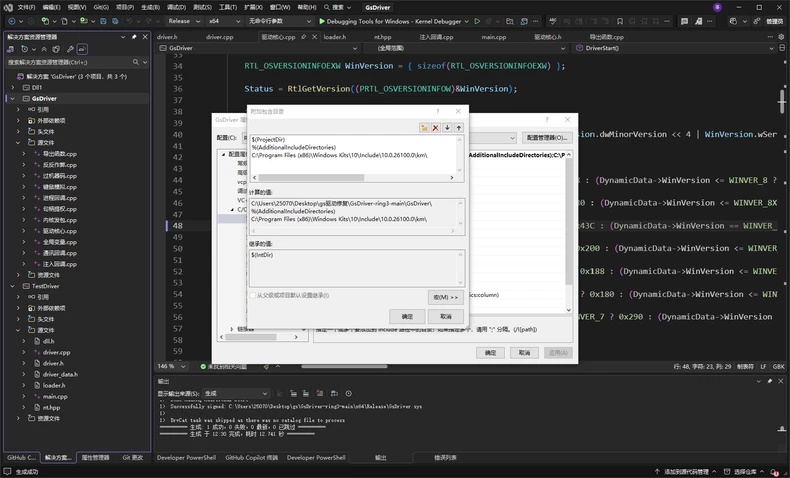
Task: Toggle the pin on Solution Explorer panel
Action: tap(134, 37)
